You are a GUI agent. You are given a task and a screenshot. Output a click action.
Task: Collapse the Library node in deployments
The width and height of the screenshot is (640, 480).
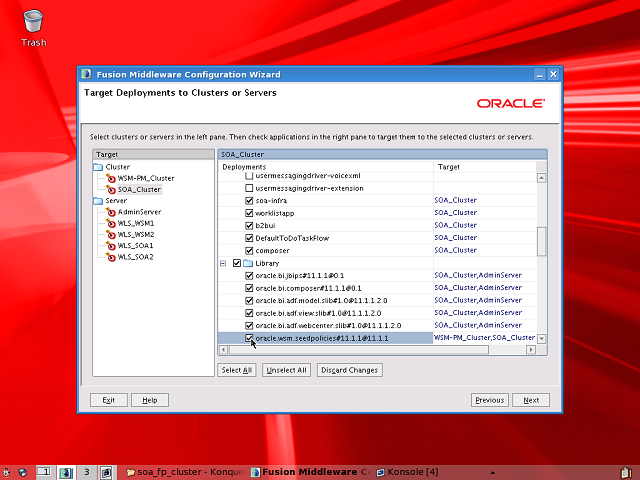pyautogui.click(x=223, y=263)
